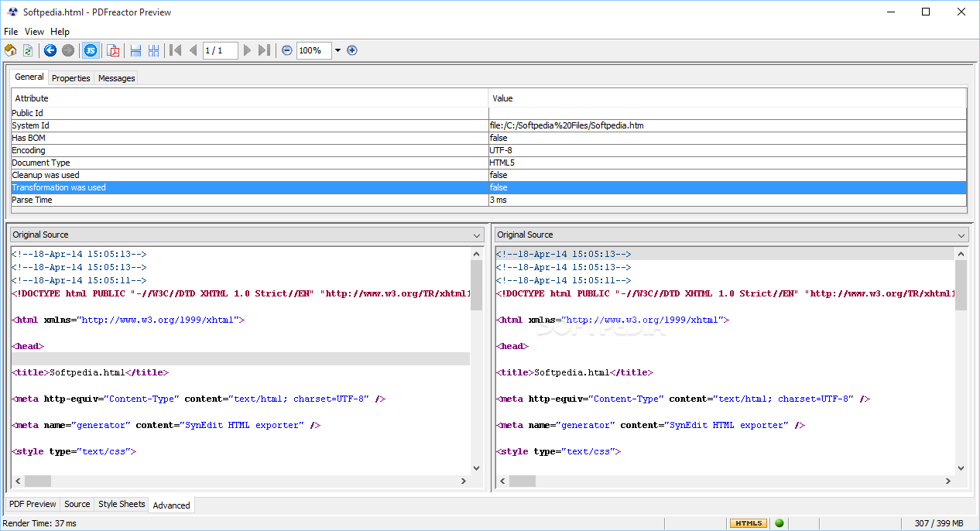Go to the next page
This screenshot has height=531, width=980.
click(248, 50)
